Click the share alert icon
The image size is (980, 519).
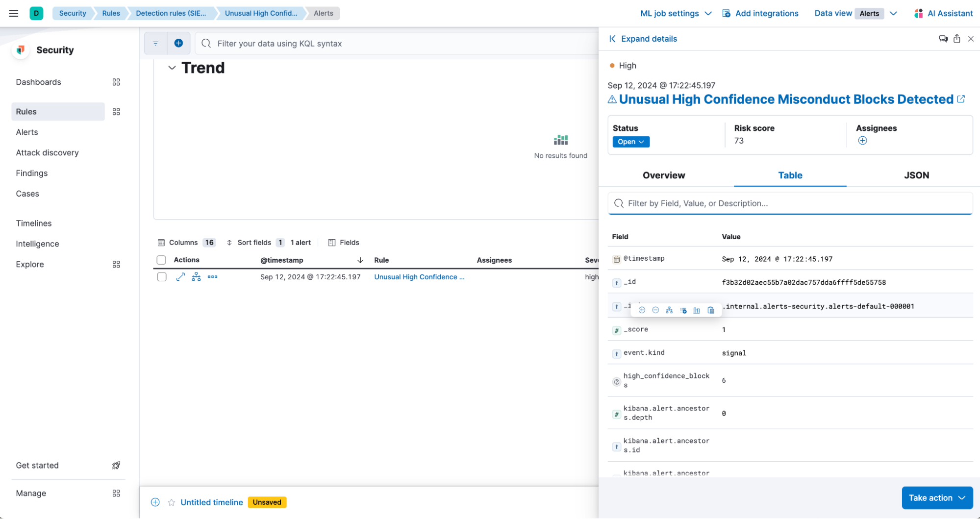point(956,39)
